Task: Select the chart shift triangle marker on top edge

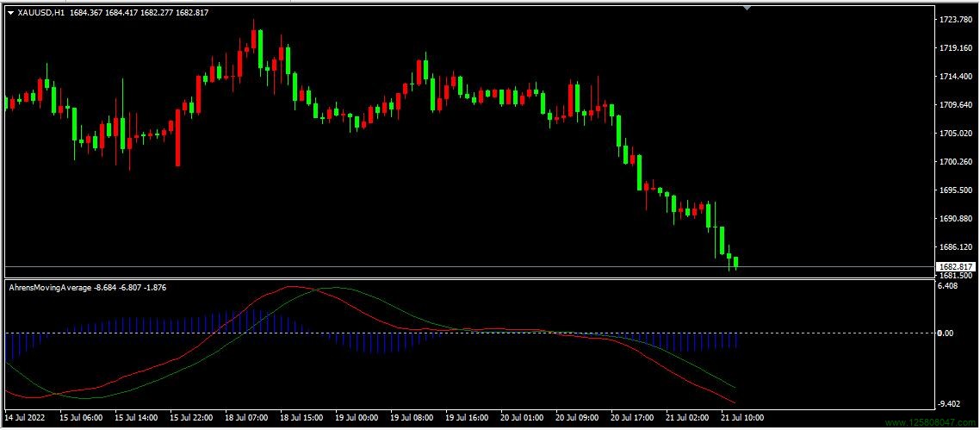Action: click(747, 8)
